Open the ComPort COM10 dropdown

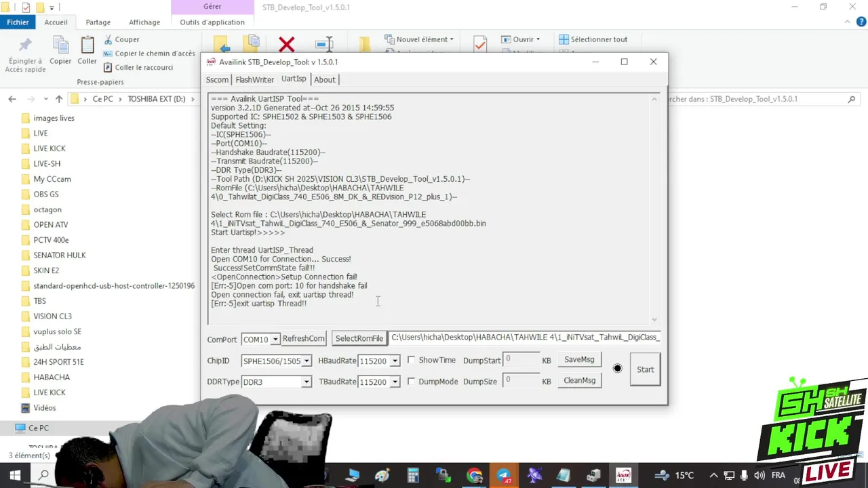275,340
